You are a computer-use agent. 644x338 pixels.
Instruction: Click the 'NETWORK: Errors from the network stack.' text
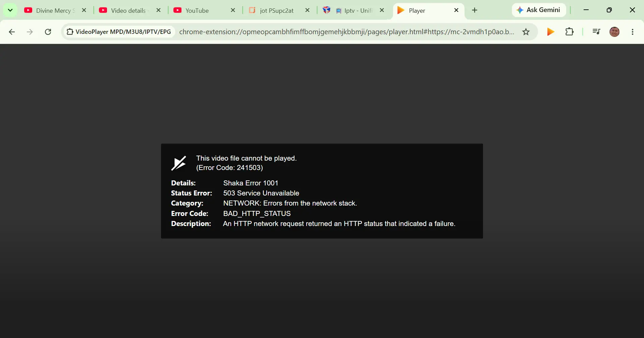pyautogui.click(x=290, y=203)
